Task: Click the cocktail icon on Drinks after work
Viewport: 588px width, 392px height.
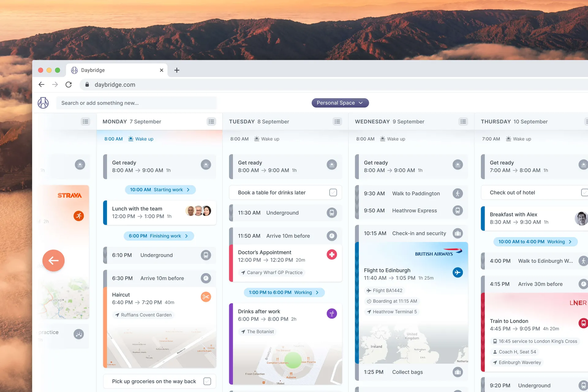Action: coord(332,313)
